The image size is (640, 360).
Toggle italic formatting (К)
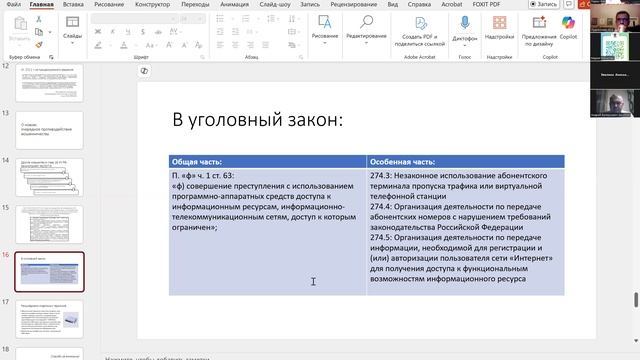tap(113, 31)
